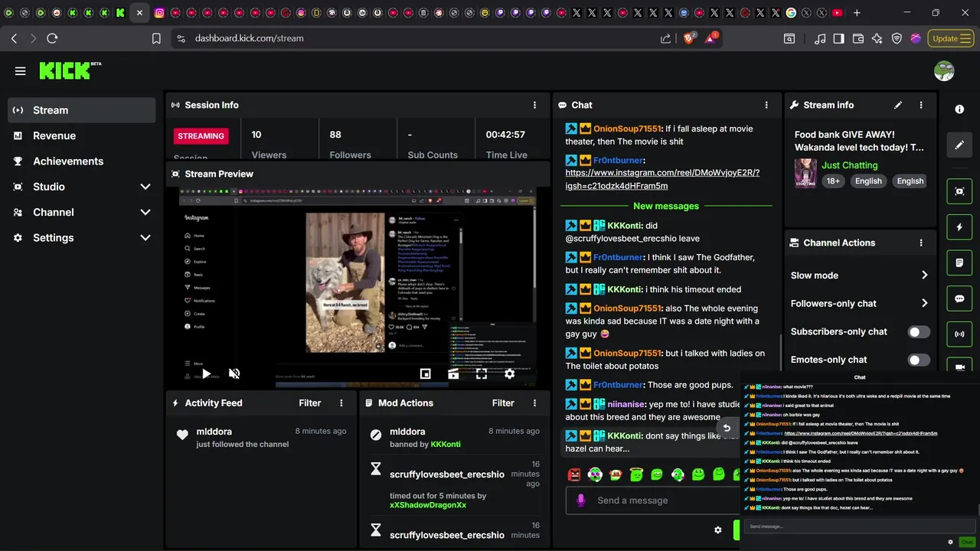This screenshot has height=551, width=980.
Task: Bookmark this page in browser toolbar
Action: click(156, 38)
